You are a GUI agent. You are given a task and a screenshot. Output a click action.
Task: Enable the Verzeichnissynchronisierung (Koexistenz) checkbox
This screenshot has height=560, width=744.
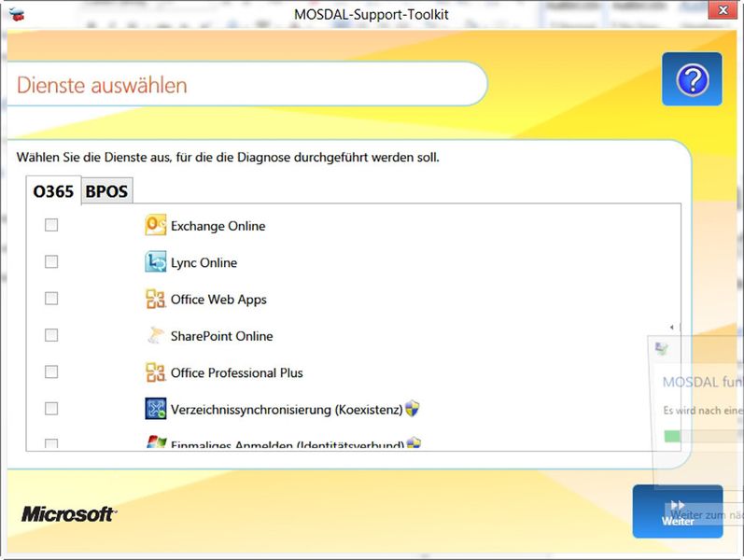point(51,409)
